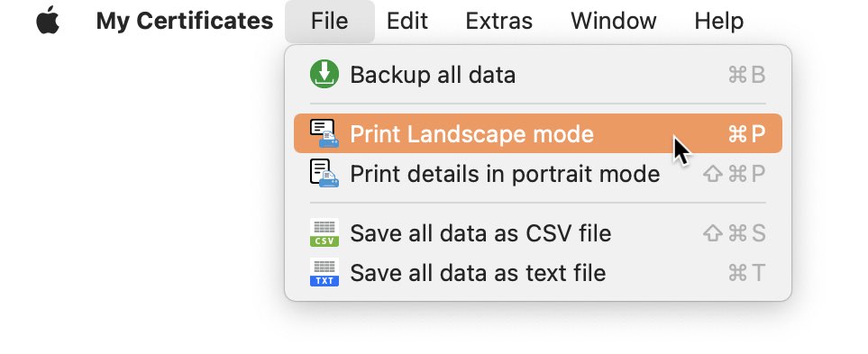Open the Window menu
The image size is (868, 354).
tap(613, 21)
